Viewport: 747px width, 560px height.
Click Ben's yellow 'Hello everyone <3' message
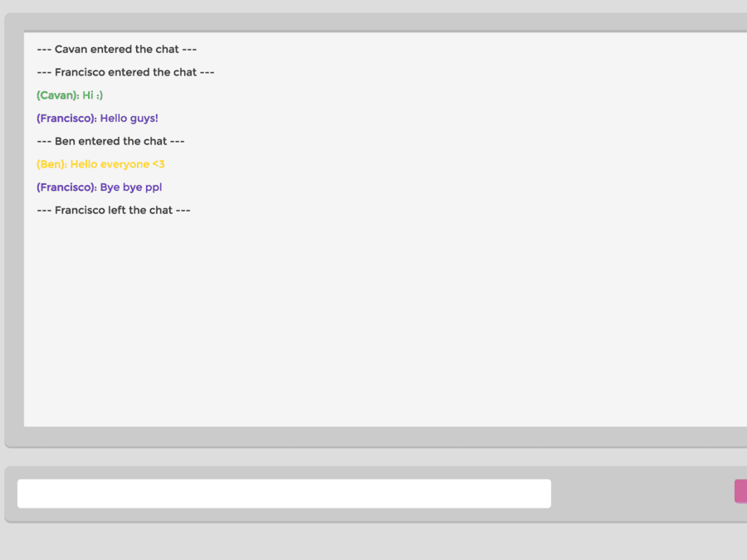point(100,164)
